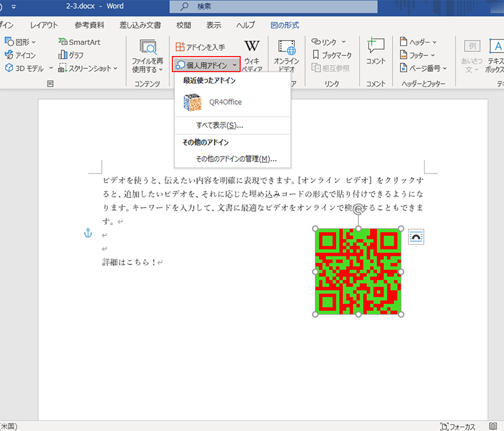
Task: Click the anchor icon in the margin
Action: [88, 233]
